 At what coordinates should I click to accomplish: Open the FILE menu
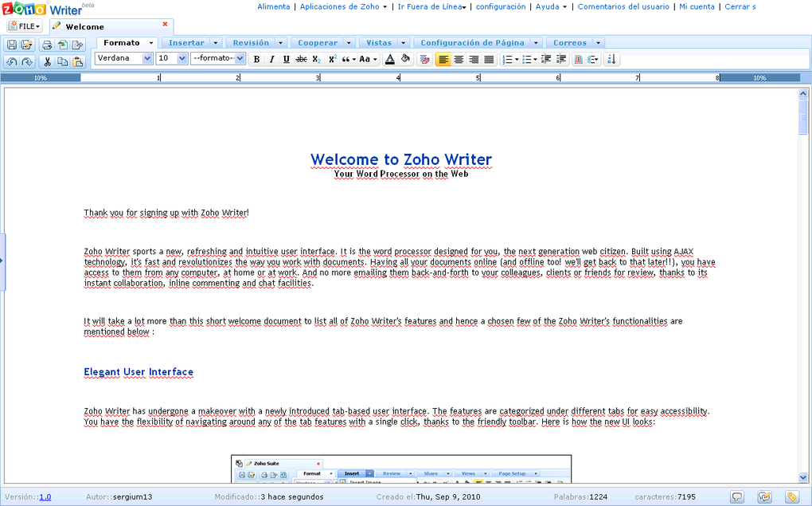tap(24, 25)
